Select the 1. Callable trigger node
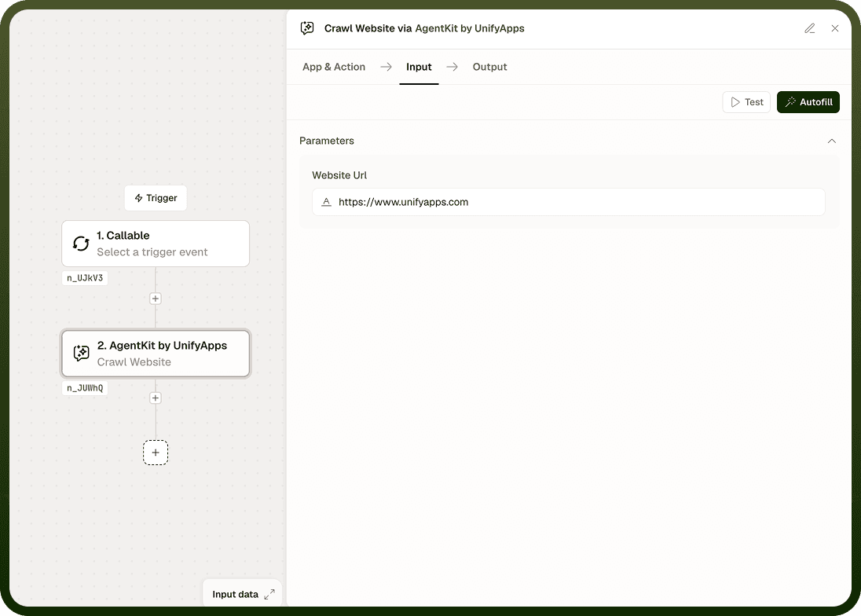 pos(156,244)
